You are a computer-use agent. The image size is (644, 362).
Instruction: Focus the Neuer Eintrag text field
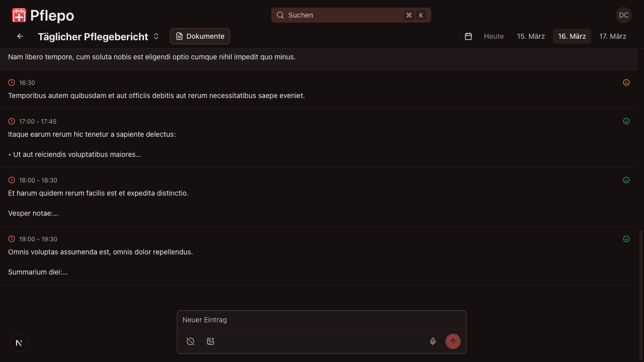pos(321,320)
